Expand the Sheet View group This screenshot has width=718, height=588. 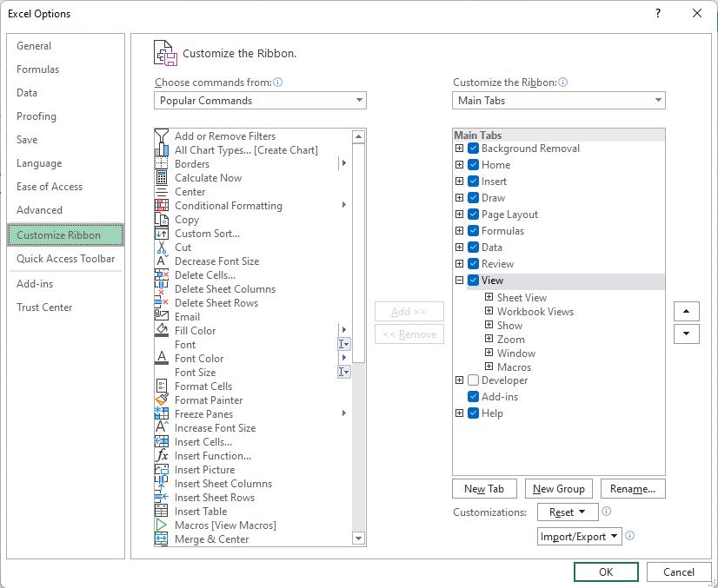point(489,297)
